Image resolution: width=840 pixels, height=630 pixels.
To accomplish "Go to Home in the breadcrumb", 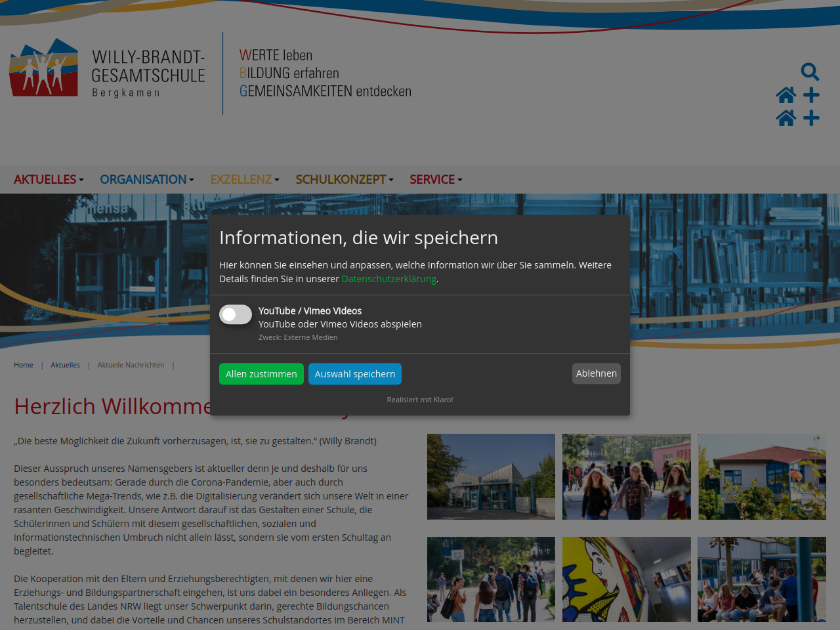I will click(24, 365).
